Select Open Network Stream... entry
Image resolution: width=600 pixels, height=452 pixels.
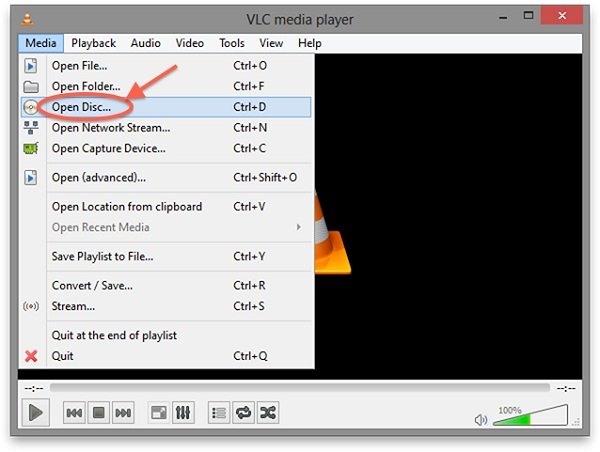tap(165, 128)
